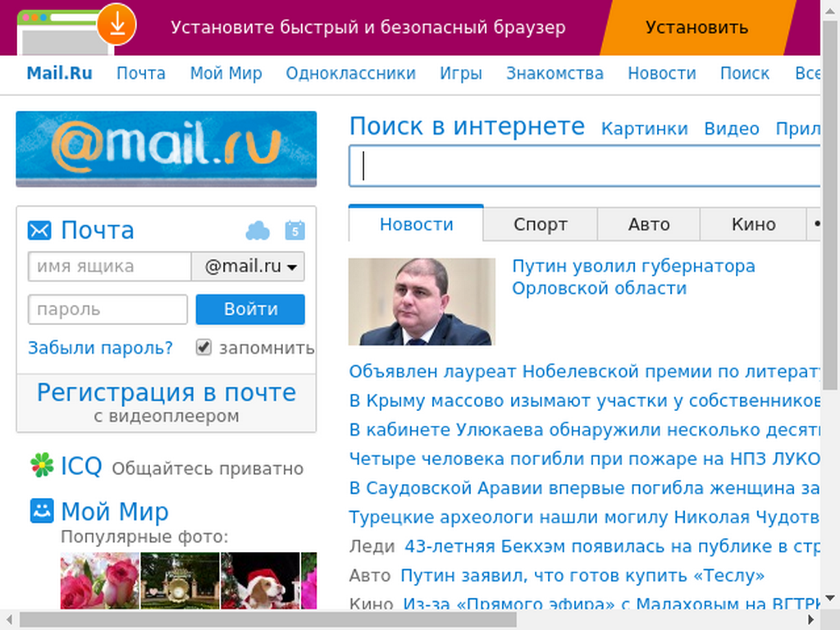
Task: Open the dog in Santa hat thumbnail
Action: tap(260, 581)
